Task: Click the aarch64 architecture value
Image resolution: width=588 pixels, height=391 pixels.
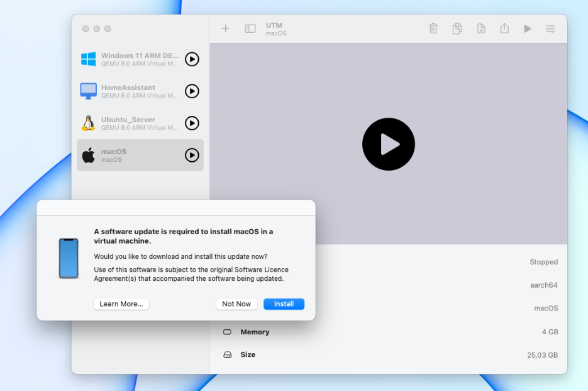Action: coord(544,285)
